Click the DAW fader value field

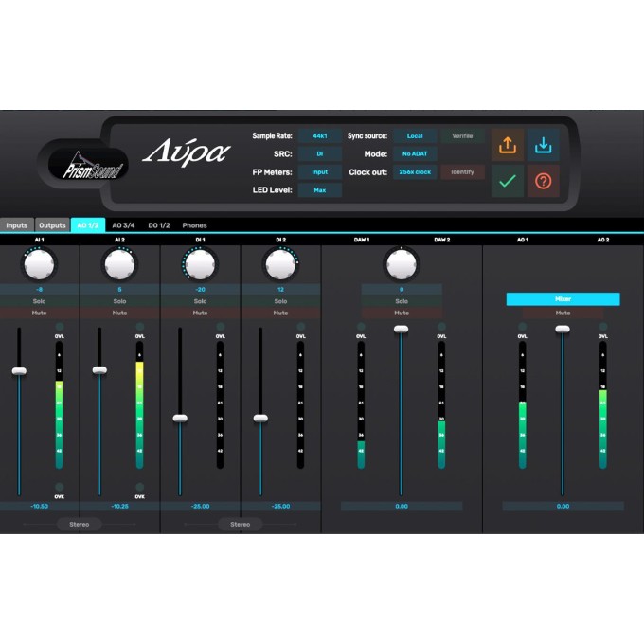coord(402,506)
